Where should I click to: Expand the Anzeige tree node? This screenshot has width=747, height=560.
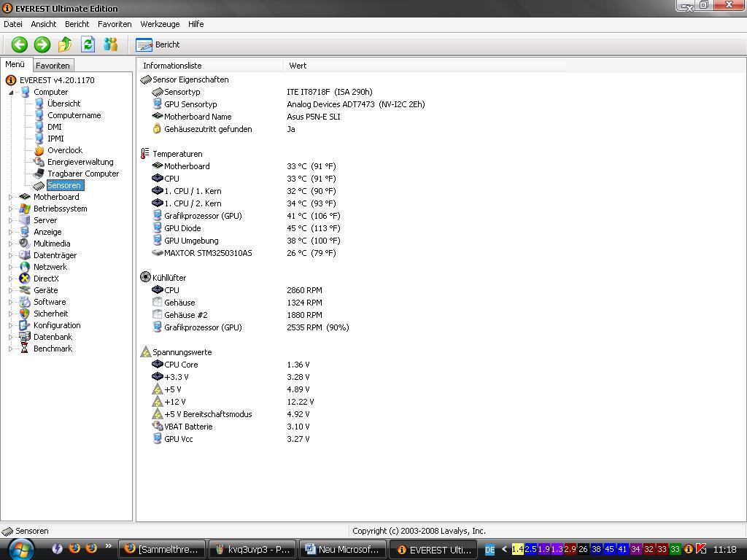pyautogui.click(x=10, y=232)
